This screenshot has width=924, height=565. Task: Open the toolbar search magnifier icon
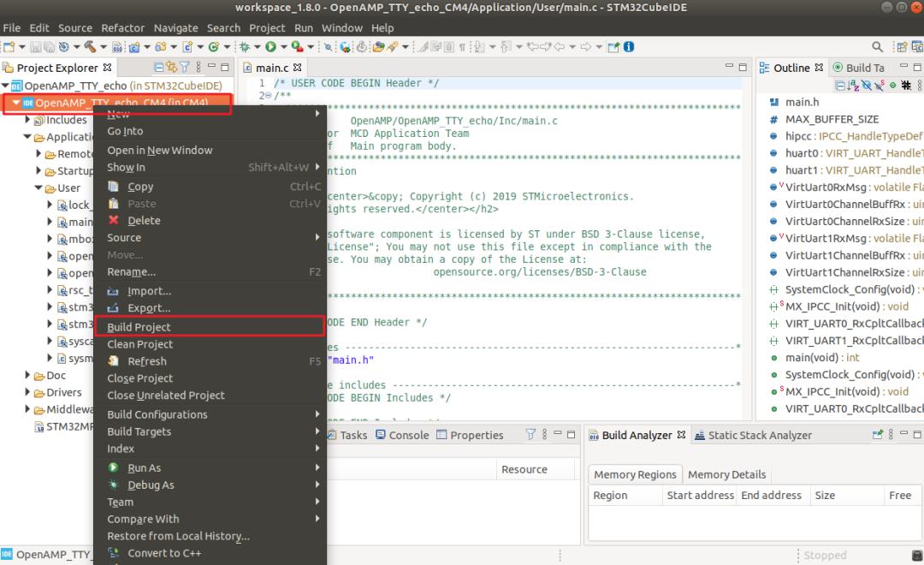pyautogui.click(x=877, y=46)
